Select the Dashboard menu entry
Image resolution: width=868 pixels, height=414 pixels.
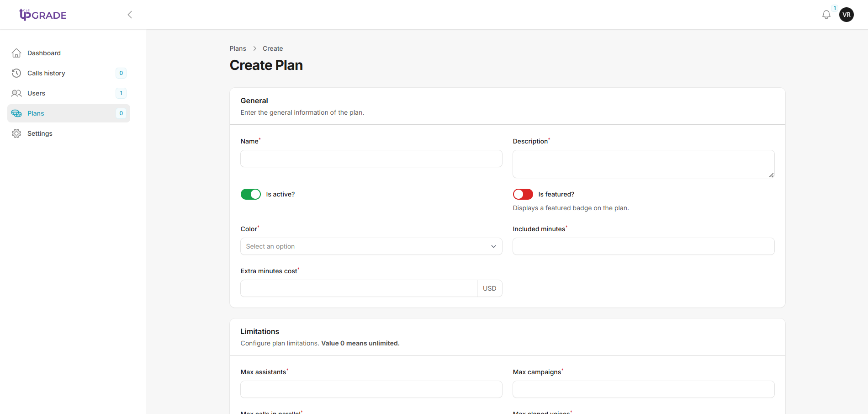coord(44,53)
